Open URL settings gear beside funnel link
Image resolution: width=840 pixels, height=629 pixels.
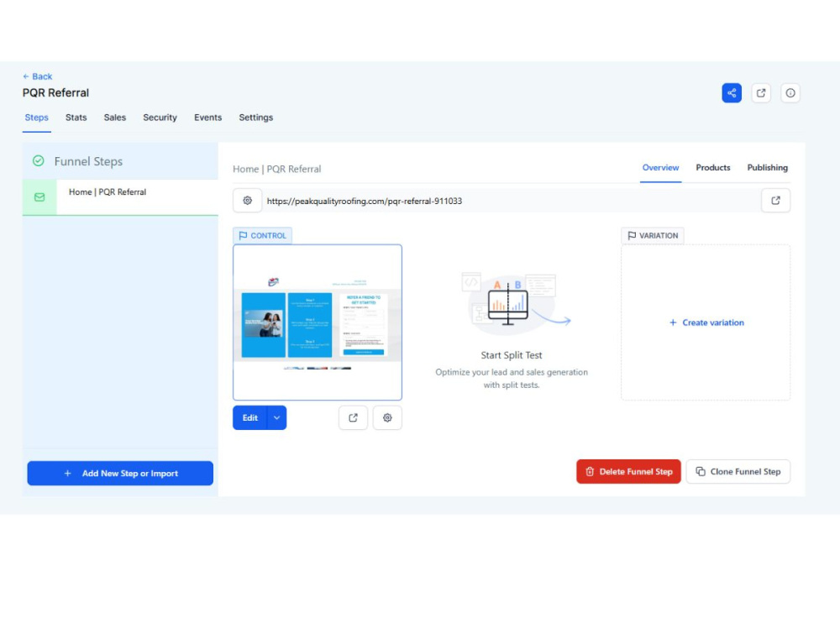coord(247,201)
